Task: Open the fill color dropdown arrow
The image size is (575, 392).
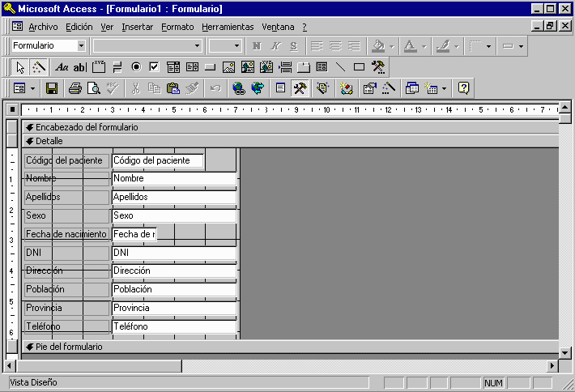Action: pyautogui.click(x=392, y=46)
